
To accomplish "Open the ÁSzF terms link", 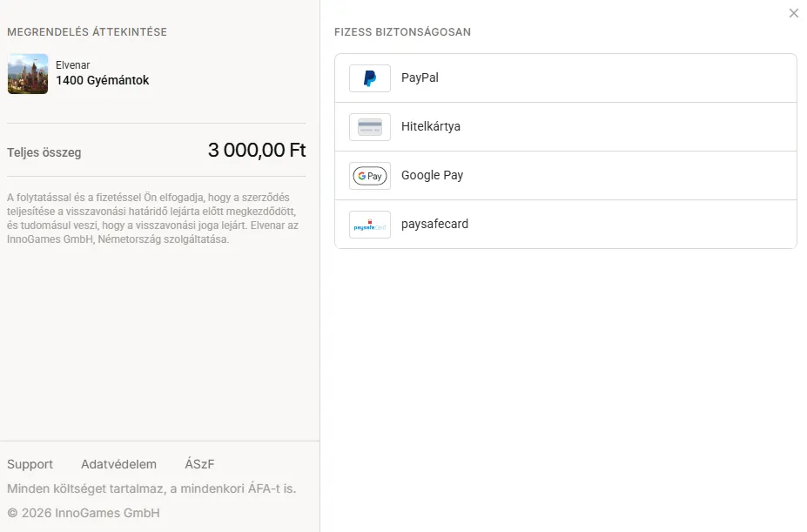I will [x=199, y=463].
